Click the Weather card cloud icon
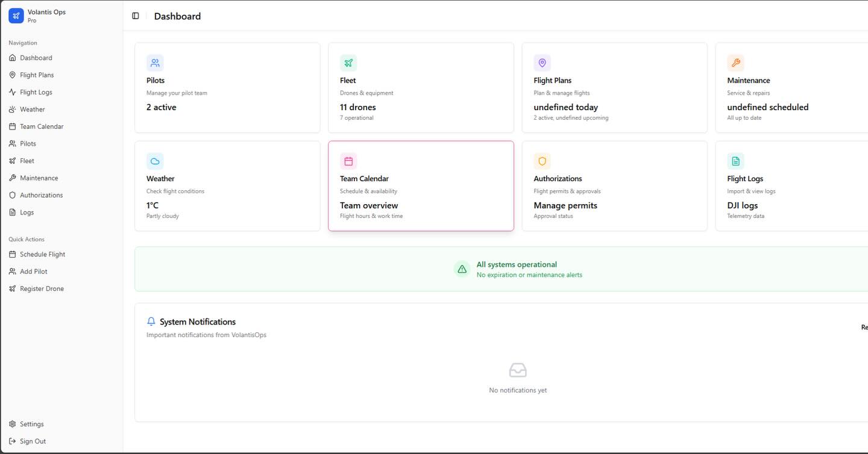868x454 pixels. 155,161
